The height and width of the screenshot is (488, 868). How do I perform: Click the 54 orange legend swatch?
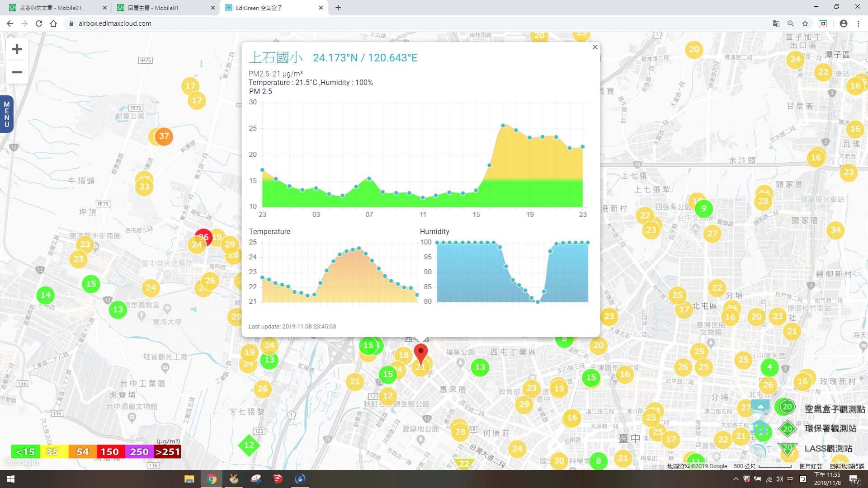82,451
